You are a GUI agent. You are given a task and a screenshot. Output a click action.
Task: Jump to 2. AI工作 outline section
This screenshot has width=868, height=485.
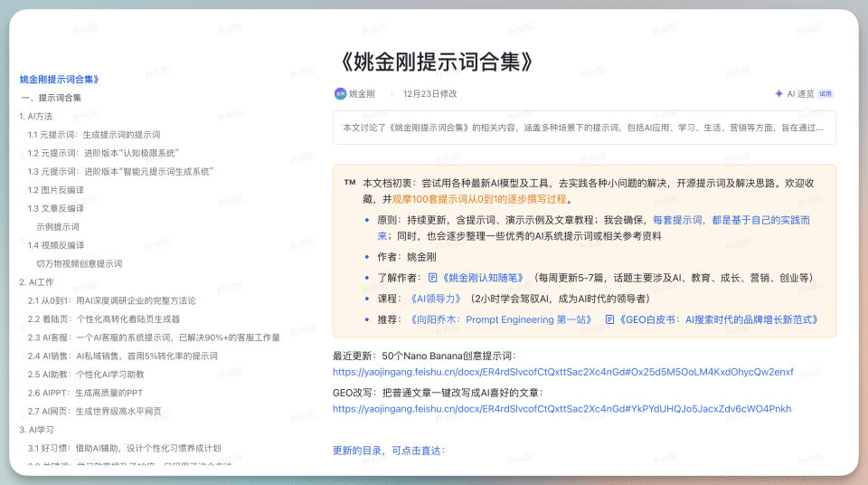coord(36,282)
